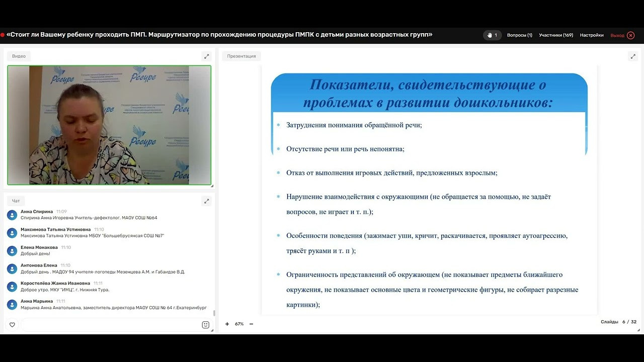This screenshot has width=644, height=362.
Task: Click the Выход button
Action: (617, 35)
